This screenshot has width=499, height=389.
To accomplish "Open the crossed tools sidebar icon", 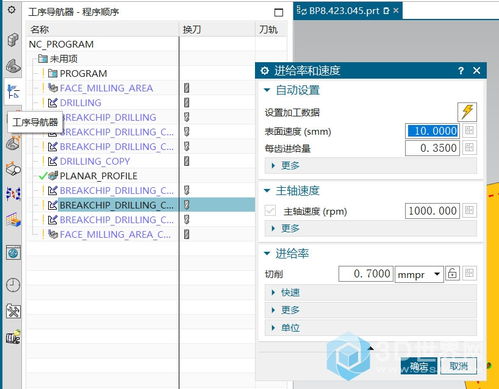I will (13, 311).
